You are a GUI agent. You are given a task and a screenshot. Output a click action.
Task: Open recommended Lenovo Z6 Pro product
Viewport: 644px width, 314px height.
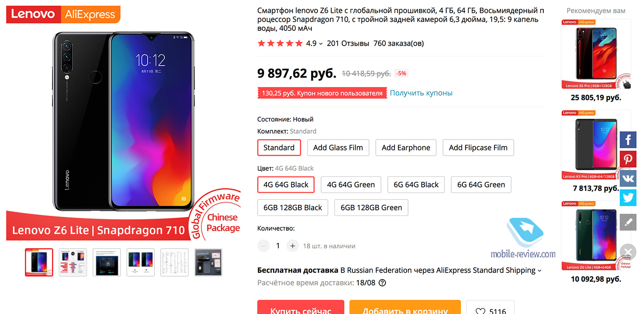click(x=596, y=54)
